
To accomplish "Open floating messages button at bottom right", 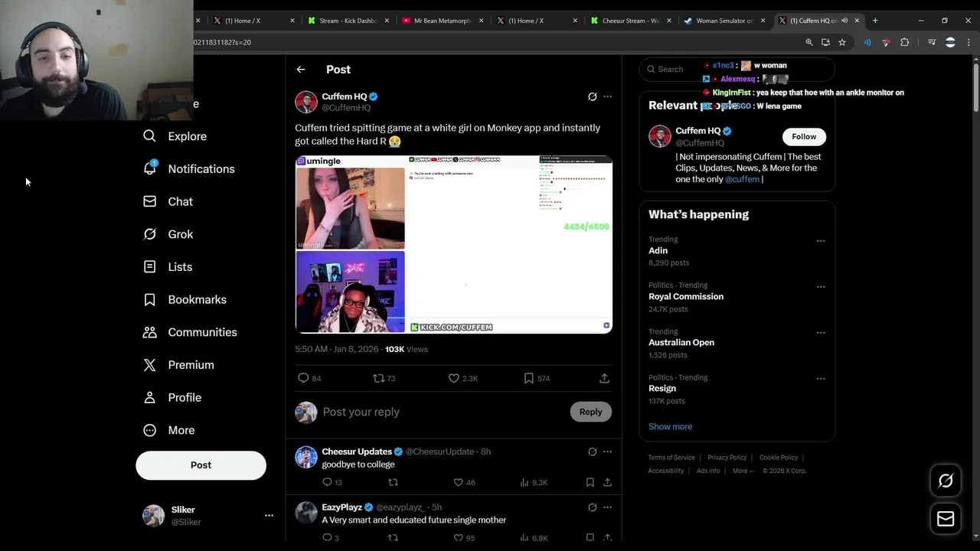I will [x=946, y=519].
